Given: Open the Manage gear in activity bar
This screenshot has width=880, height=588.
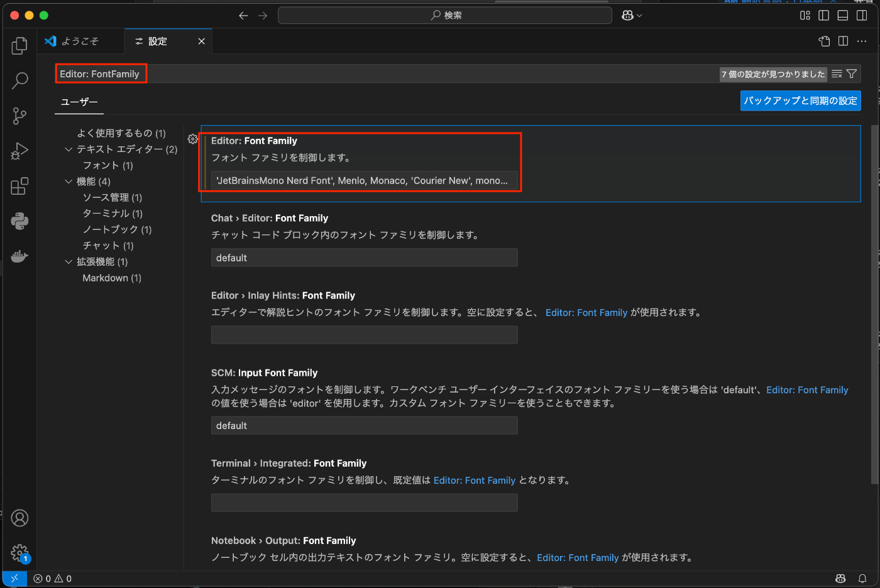Looking at the screenshot, I should 19,553.
